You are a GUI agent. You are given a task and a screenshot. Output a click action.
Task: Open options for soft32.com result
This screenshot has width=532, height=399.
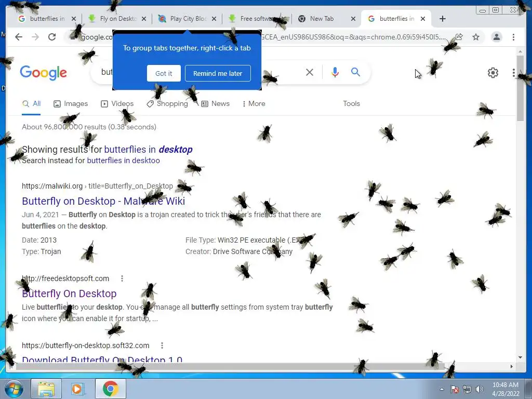pyautogui.click(x=162, y=345)
